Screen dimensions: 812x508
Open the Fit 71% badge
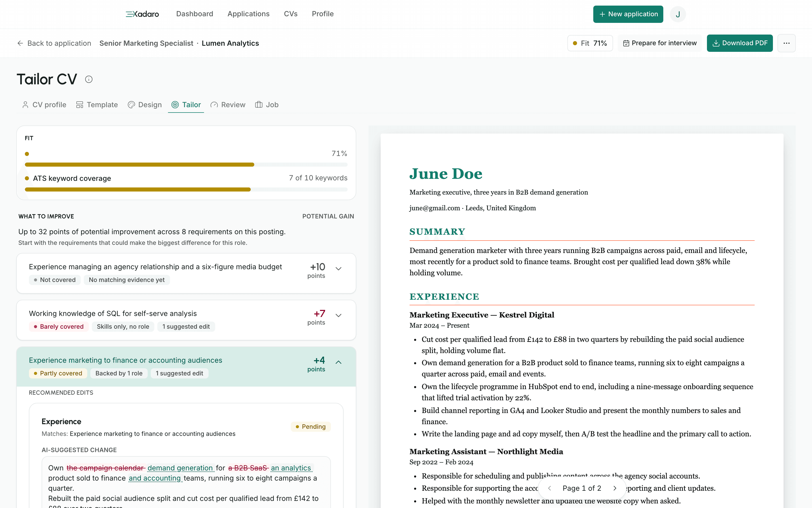pyautogui.click(x=590, y=43)
